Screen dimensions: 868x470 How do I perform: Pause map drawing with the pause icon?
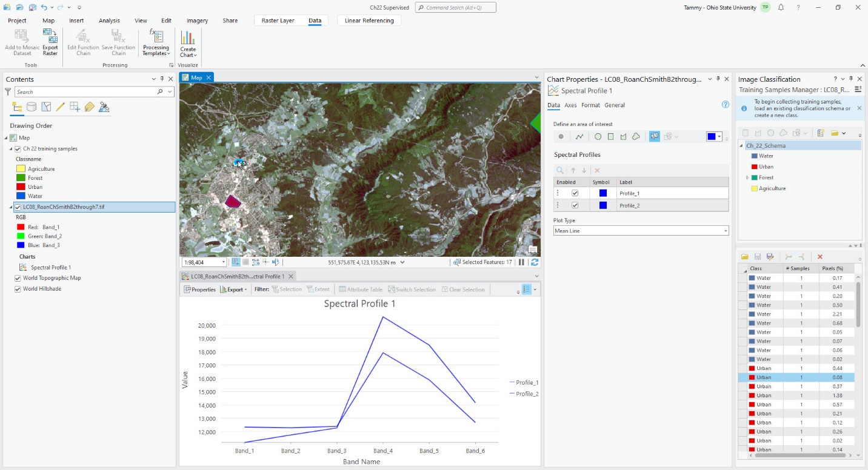tap(521, 262)
